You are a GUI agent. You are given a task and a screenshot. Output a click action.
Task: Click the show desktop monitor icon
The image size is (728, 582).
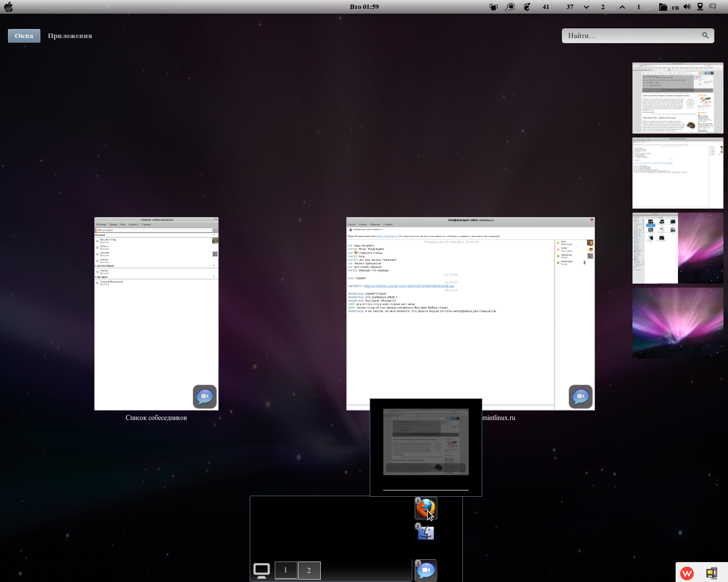262,570
